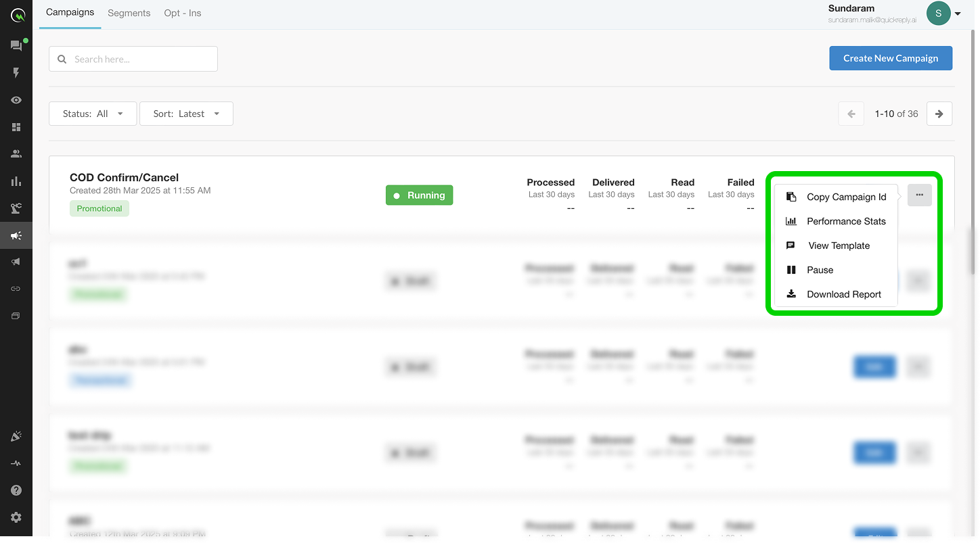Click the lightning bolt sidebar icon
Image resolution: width=980 pixels, height=543 pixels.
(x=16, y=73)
